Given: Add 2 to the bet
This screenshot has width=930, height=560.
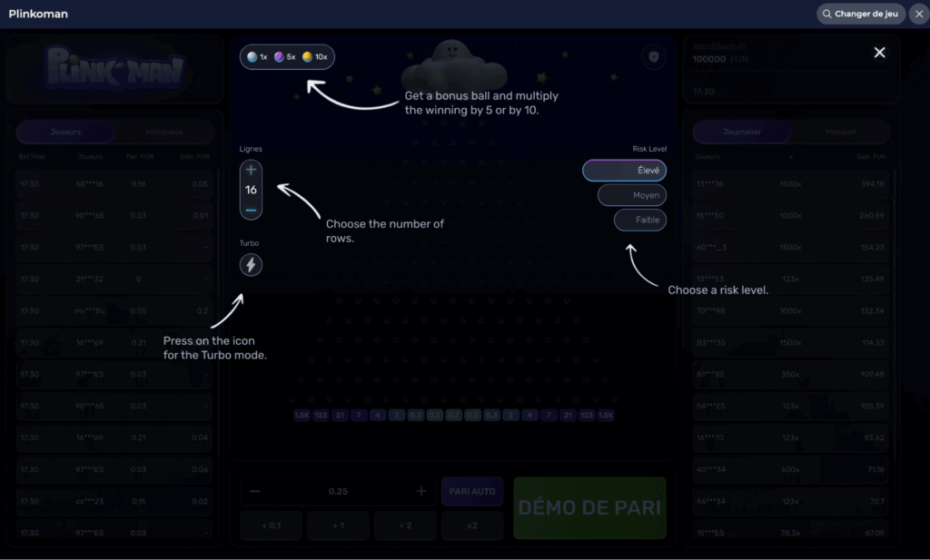Looking at the screenshot, I should coord(405,526).
